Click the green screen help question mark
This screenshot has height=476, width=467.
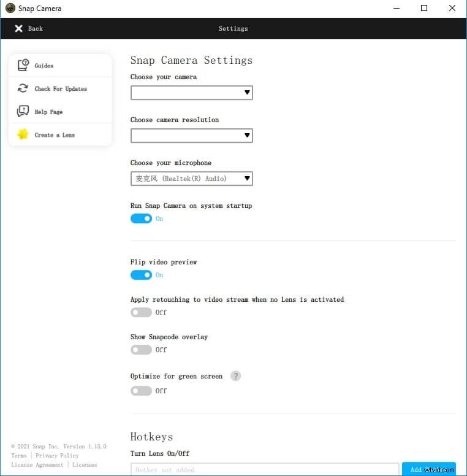point(235,376)
